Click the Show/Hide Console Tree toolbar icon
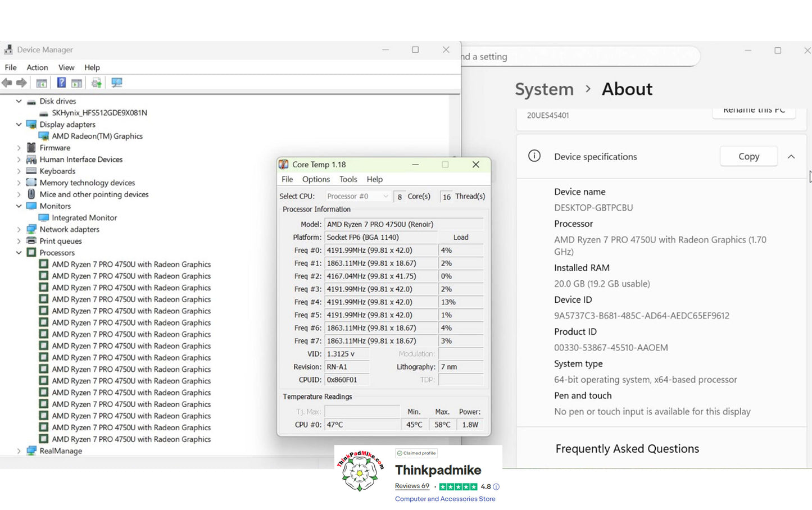Image resolution: width=812 pixels, height=510 pixels. [42, 83]
